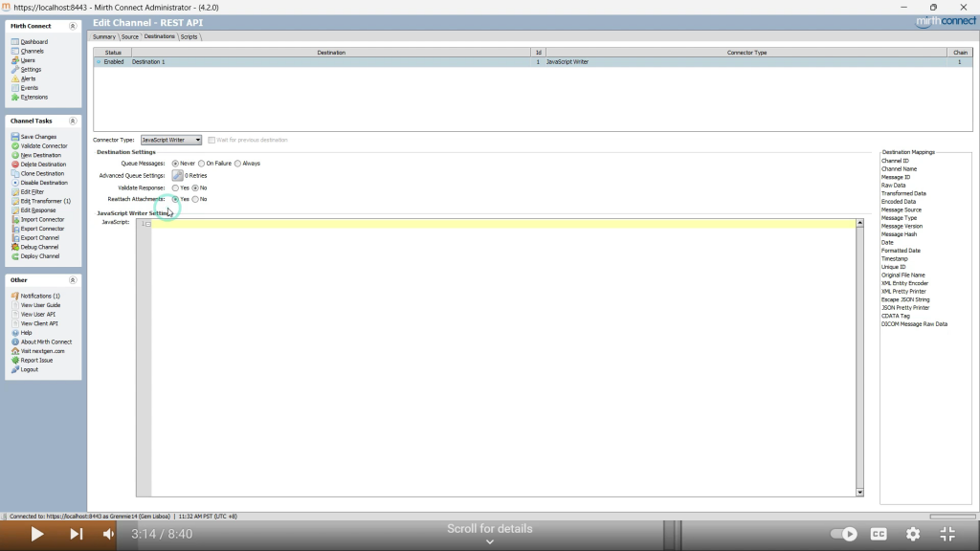
Task: Visit nextgen.com link
Action: coord(42,351)
